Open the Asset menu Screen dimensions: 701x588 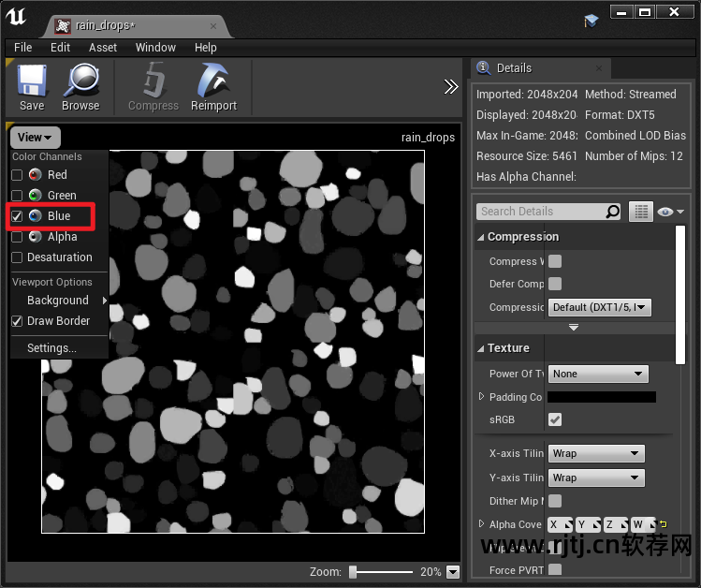tap(103, 48)
